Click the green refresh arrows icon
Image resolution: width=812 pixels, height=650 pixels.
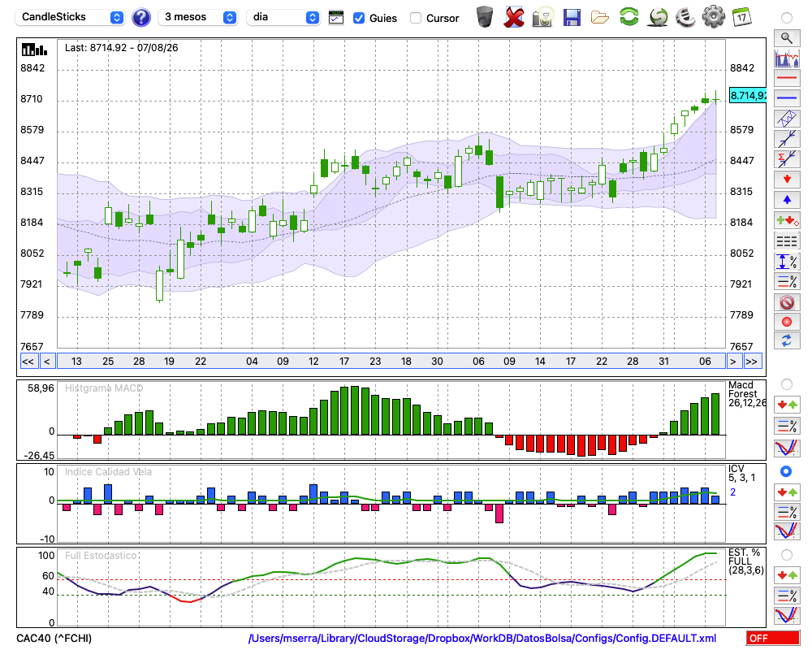pyautogui.click(x=628, y=16)
